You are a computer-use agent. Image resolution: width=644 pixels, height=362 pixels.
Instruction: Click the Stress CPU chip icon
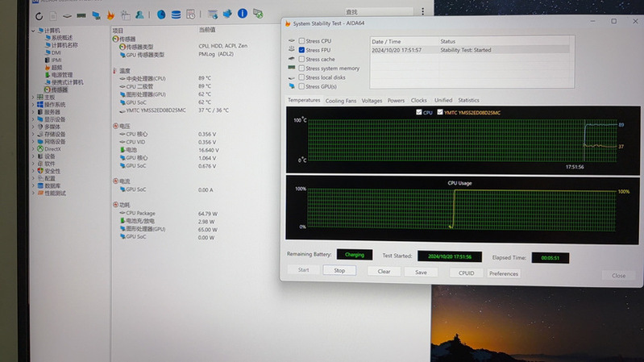tap(292, 40)
